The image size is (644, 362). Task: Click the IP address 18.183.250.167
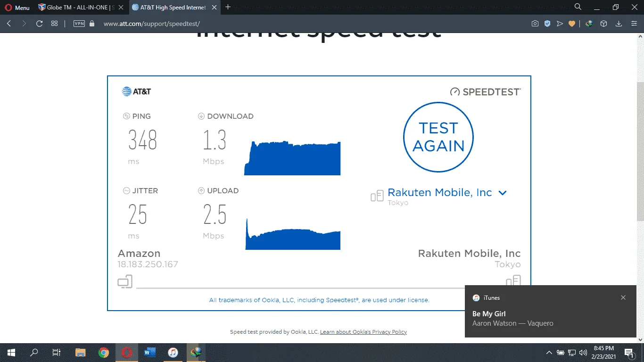click(148, 264)
